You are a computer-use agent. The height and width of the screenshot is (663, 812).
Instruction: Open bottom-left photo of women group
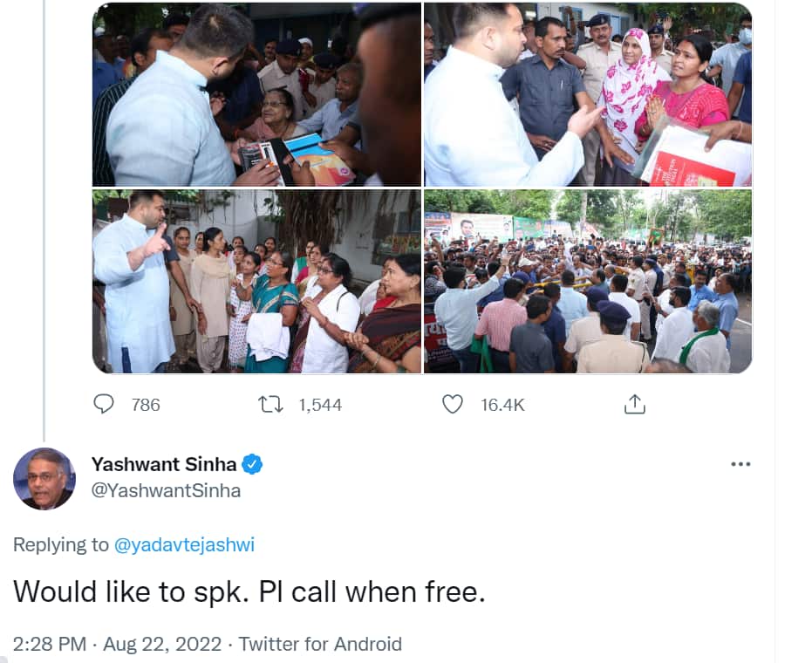tap(256, 281)
